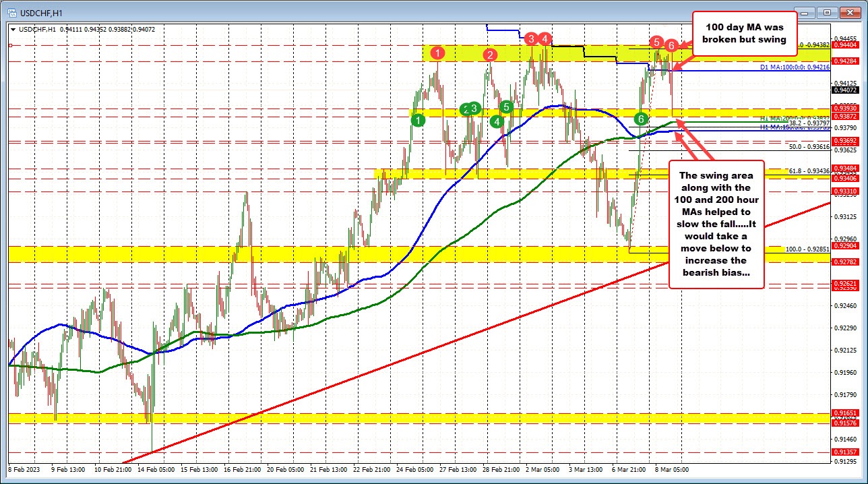Click the red price label 0.92782

pyautogui.click(x=844, y=262)
